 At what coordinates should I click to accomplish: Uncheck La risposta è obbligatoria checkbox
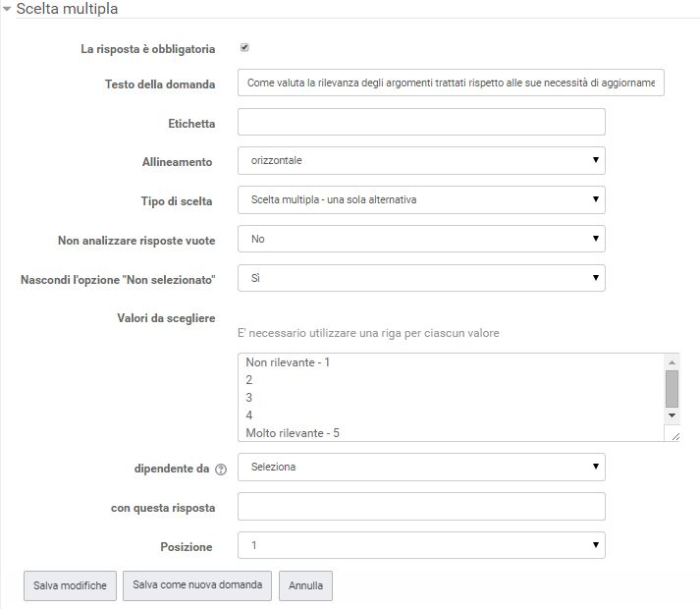pyautogui.click(x=244, y=48)
